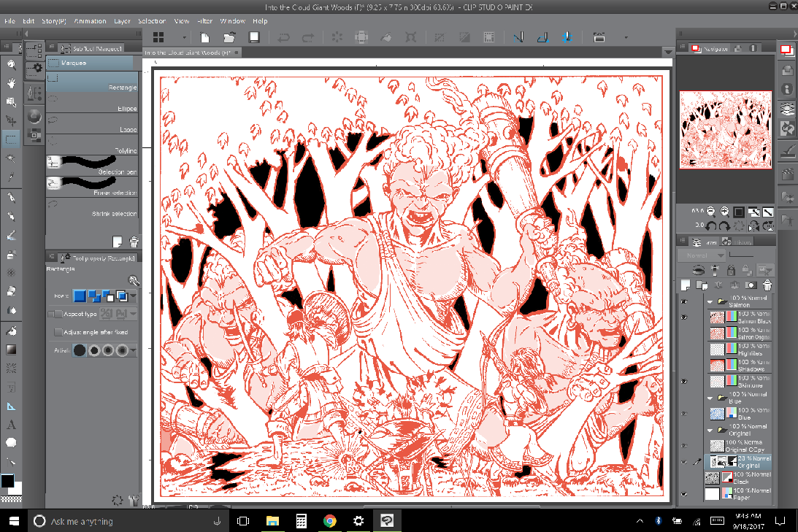Screen dimensions: 798x532
Task: Select the Zoom magnifier tool
Action: pyautogui.click(x=11, y=65)
